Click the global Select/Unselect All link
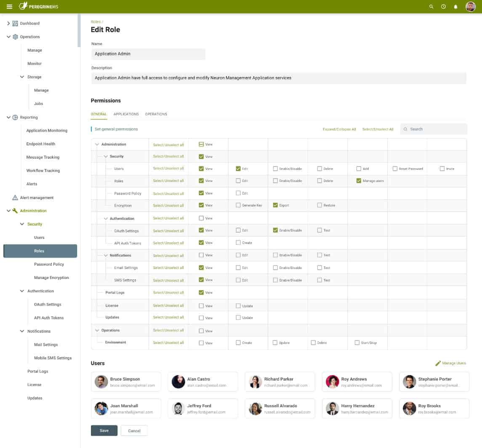 point(378,129)
